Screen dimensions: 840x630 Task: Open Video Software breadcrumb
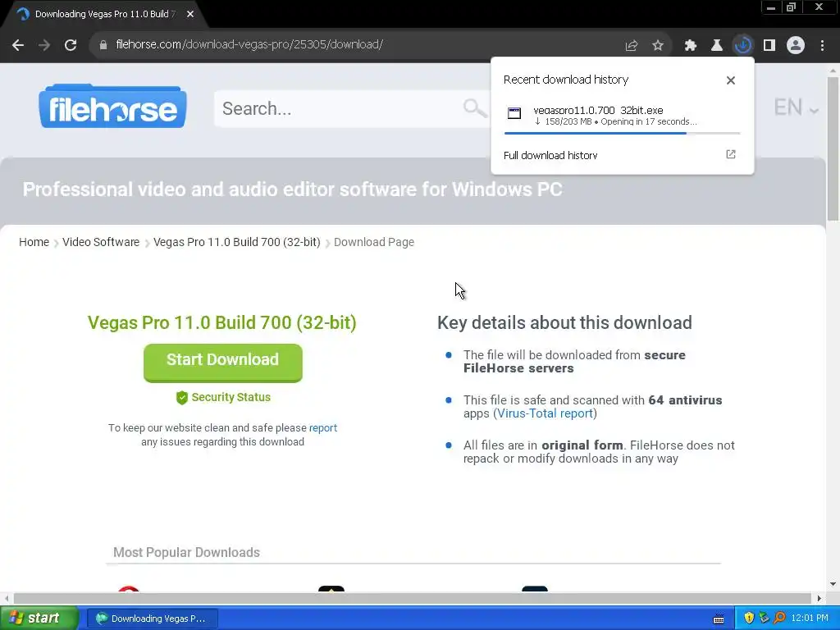pyautogui.click(x=101, y=242)
